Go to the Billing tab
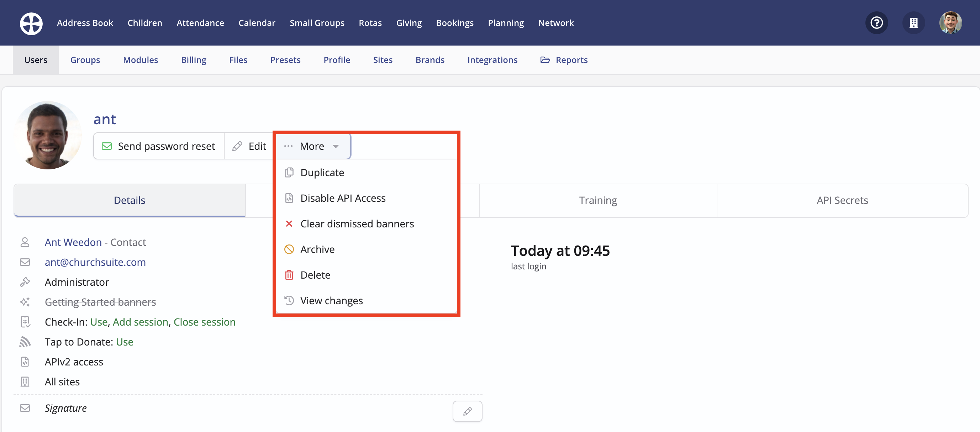 194,60
